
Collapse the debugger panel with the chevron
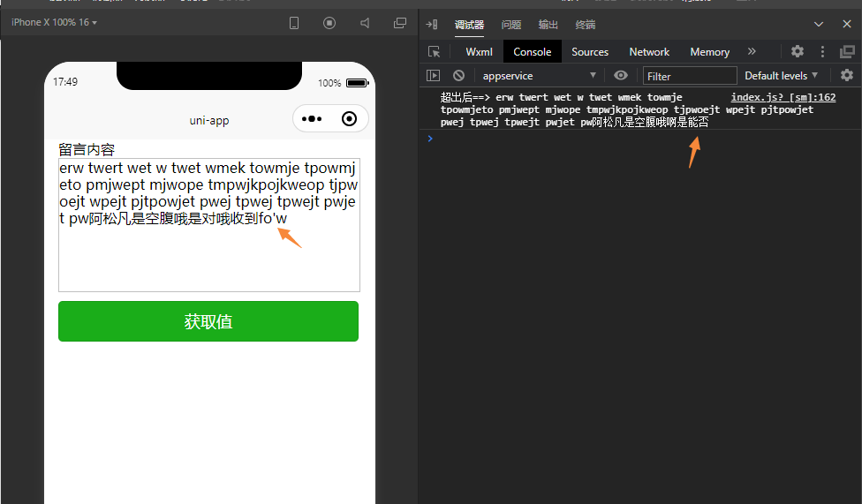pos(819,24)
